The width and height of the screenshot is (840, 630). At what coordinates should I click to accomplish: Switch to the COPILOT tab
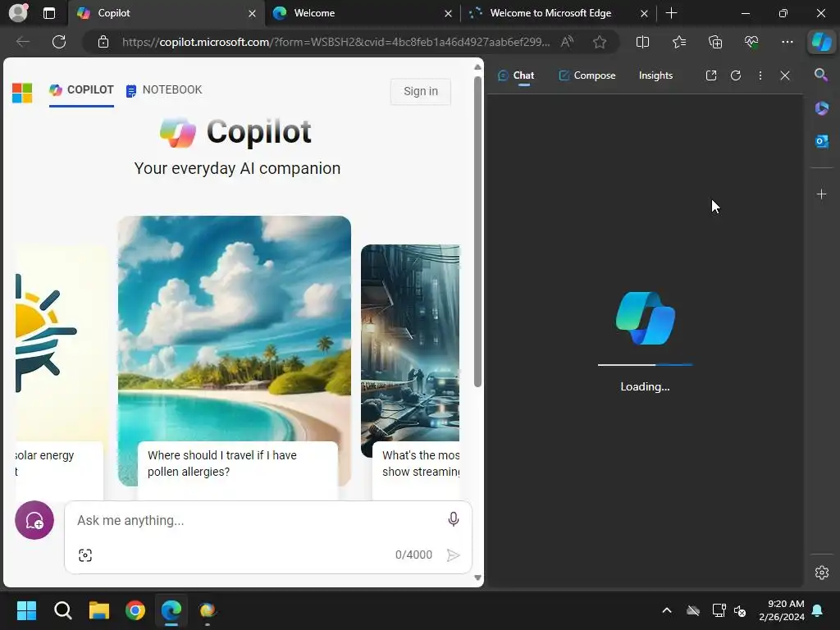(81, 90)
